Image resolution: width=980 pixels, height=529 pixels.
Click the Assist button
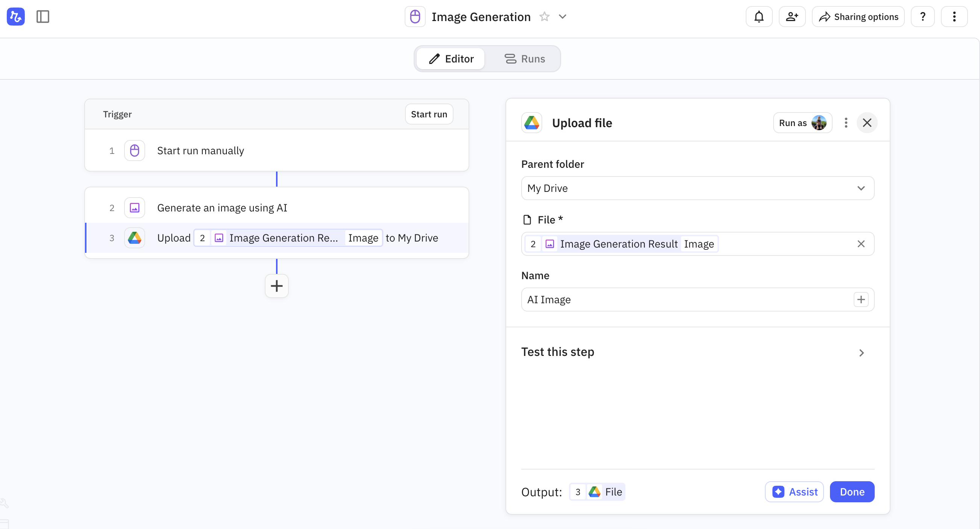click(x=794, y=492)
